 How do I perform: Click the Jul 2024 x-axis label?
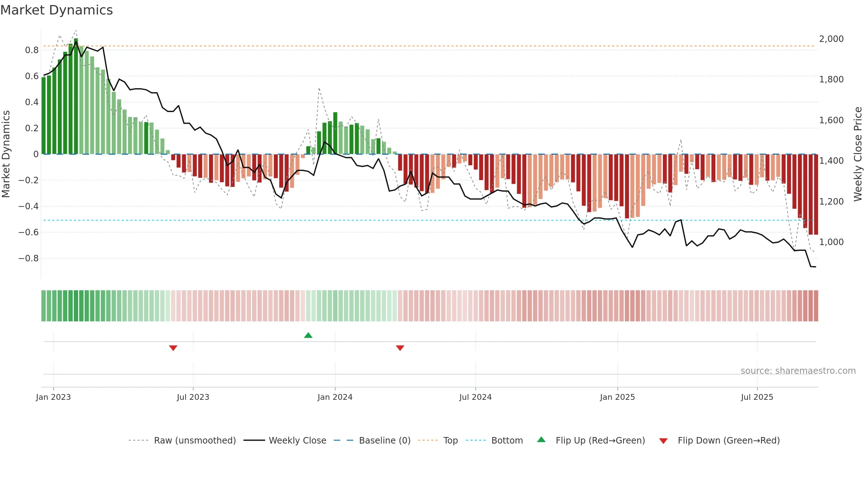tap(476, 397)
